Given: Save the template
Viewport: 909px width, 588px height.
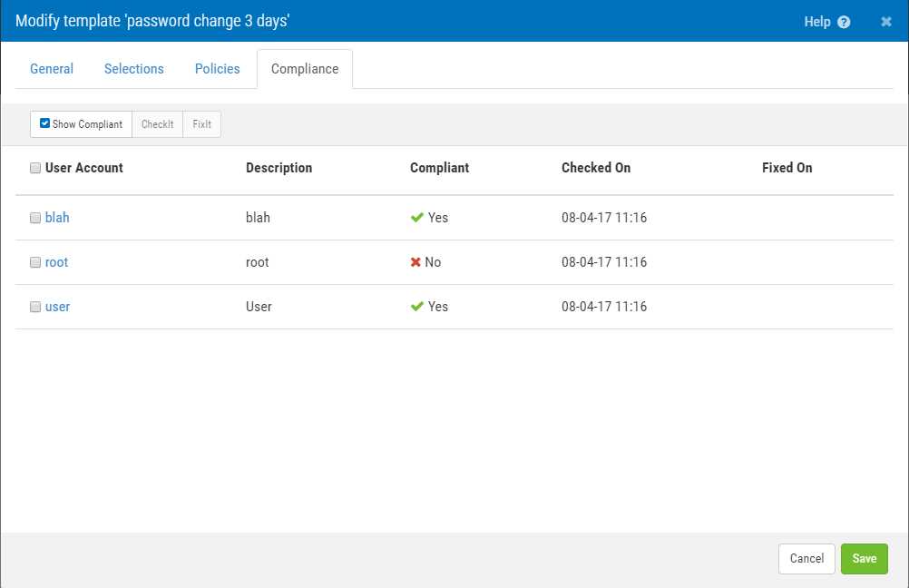Looking at the screenshot, I should pyautogui.click(x=865, y=558).
